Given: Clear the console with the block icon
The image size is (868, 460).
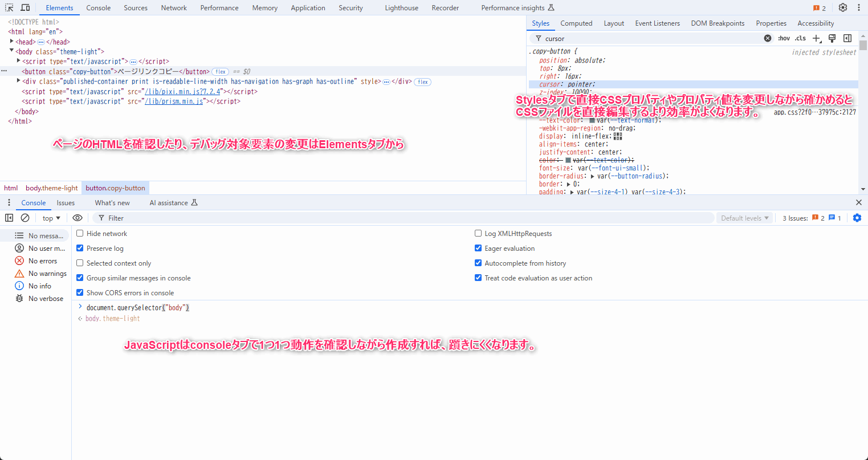Looking at the screenshot, I should click(25, 218).
